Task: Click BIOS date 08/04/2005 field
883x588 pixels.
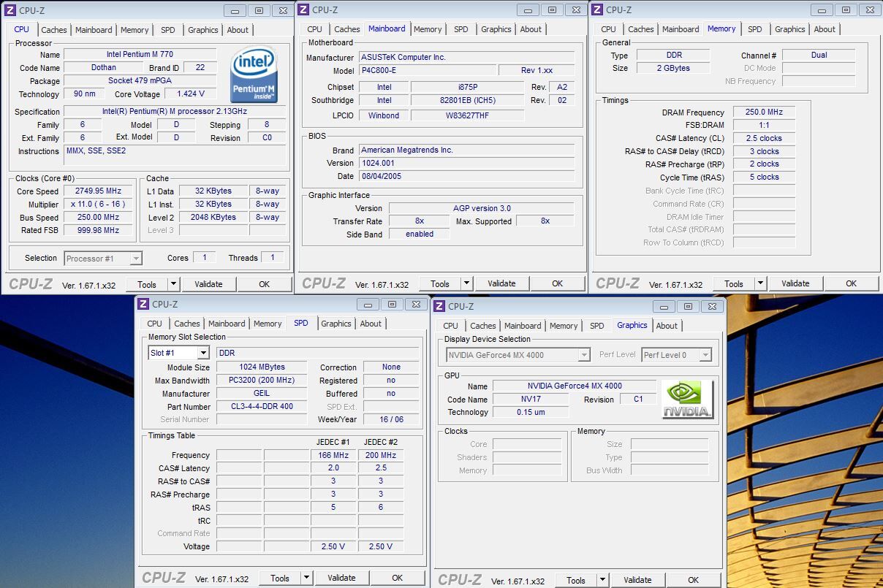Action: (x=466, y=176)
